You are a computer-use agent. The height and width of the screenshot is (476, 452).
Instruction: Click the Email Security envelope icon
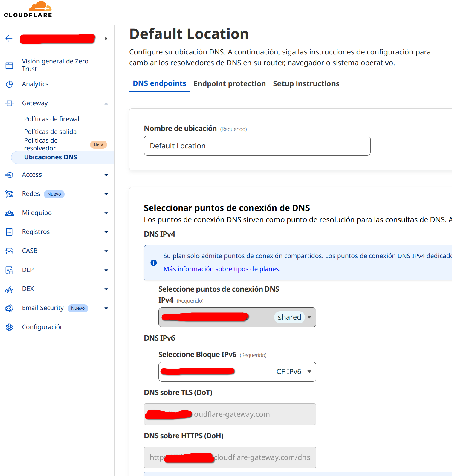[x=9, y=308]
